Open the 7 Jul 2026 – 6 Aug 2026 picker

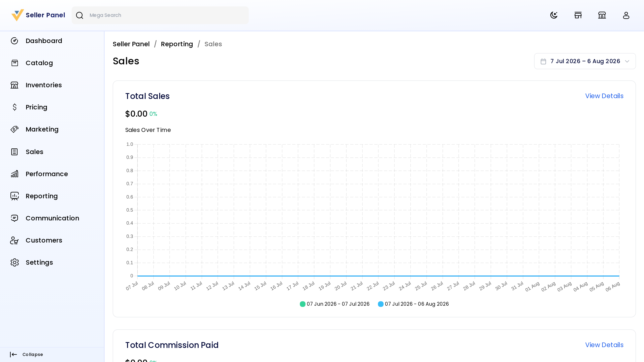[x=585, y=61]
